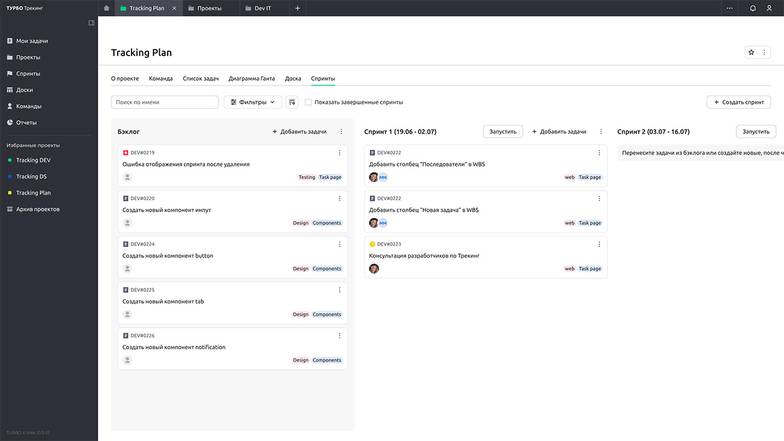Expand the Фильтры dropdown
Viewport: 784px width, 441px height.
point(253,102)
